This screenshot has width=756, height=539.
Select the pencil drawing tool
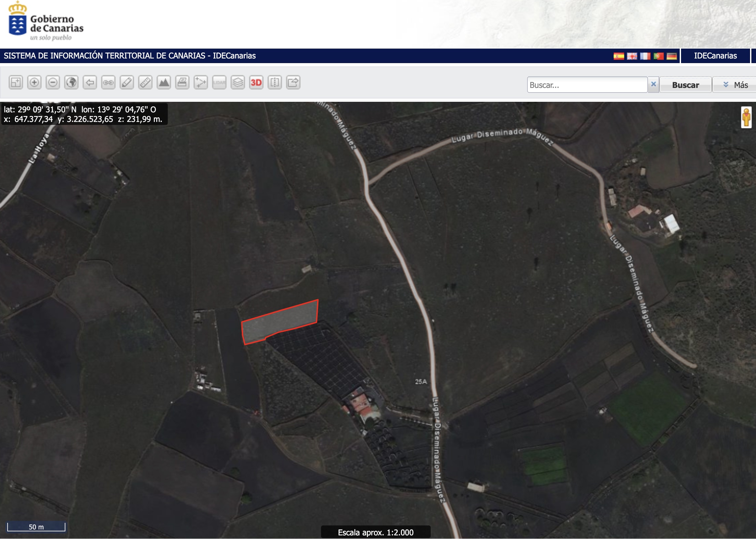click(127, 82)
